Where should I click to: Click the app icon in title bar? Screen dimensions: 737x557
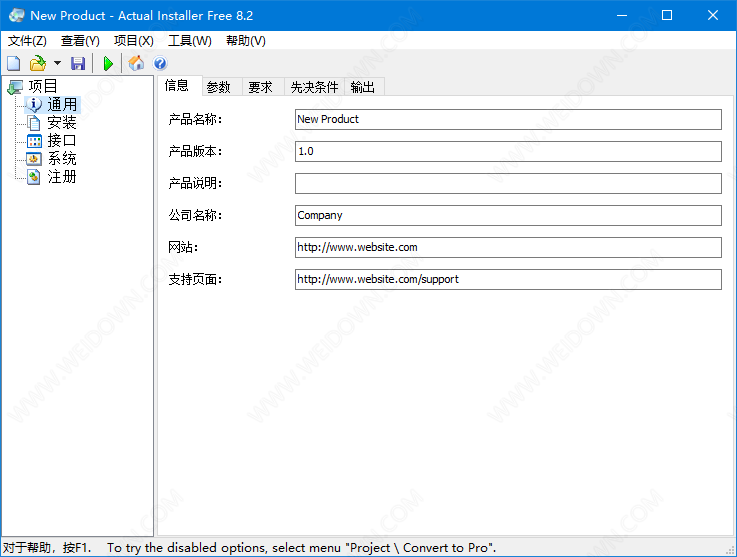[16, 15]
